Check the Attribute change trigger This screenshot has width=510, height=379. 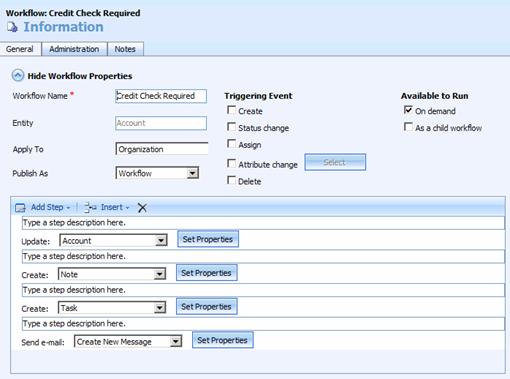point(231,163)
